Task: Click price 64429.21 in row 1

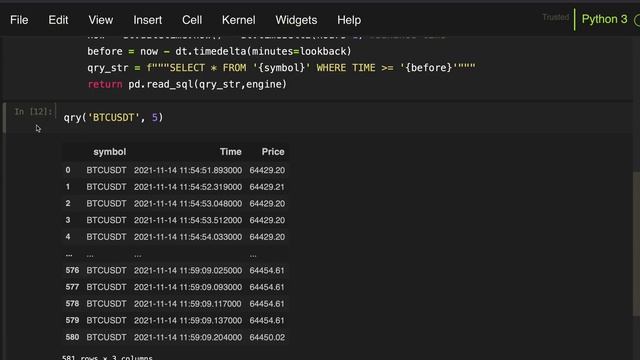Action: tap(267, 187)
